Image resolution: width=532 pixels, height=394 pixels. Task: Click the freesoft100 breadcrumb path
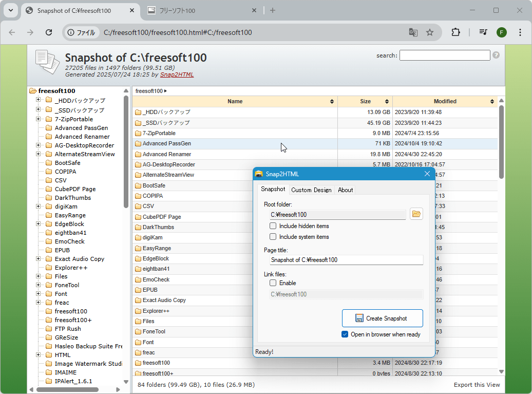coord(149,91)
